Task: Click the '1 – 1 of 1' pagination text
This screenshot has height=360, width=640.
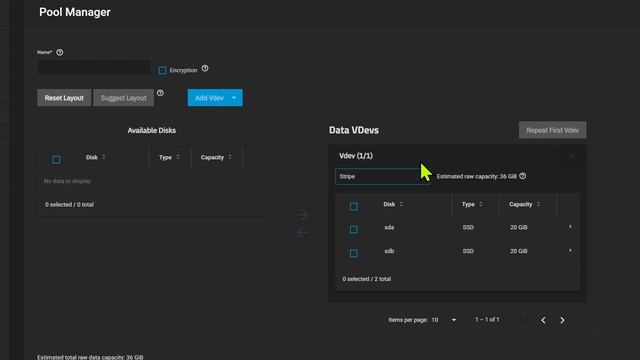Action: (x=487, y=320)
